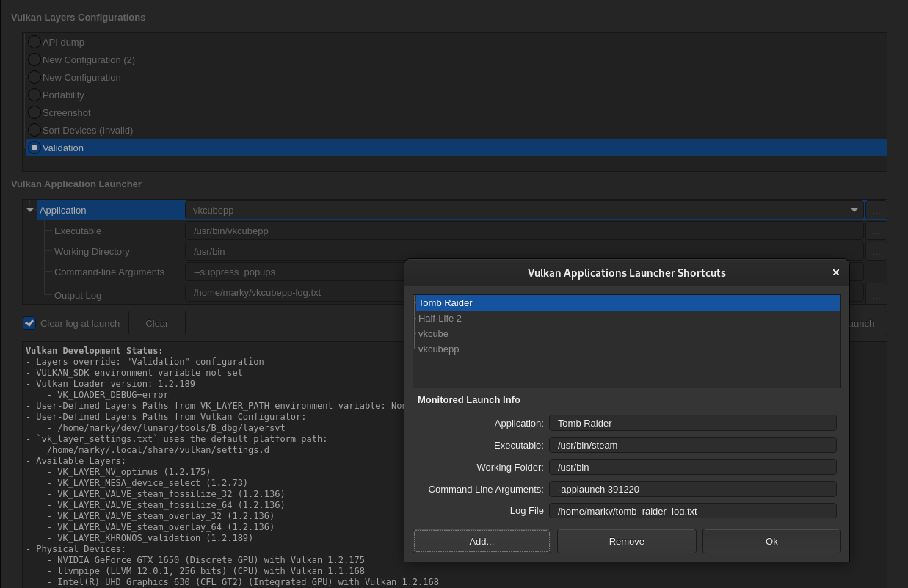Click the Vulkan Loader version log line
Viewport: 908px width, 588px height.
click(x=110, y=383)
